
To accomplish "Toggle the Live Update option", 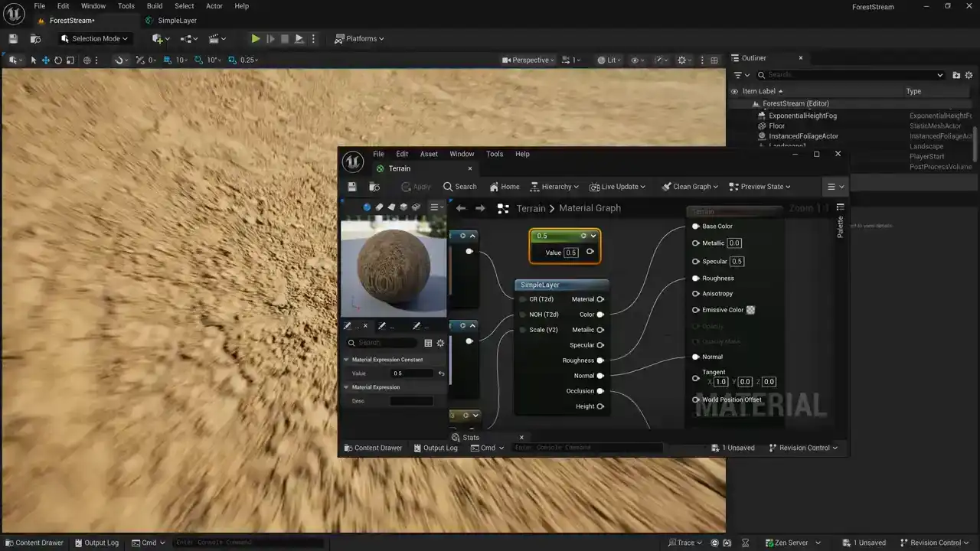I will click(617, 187).
